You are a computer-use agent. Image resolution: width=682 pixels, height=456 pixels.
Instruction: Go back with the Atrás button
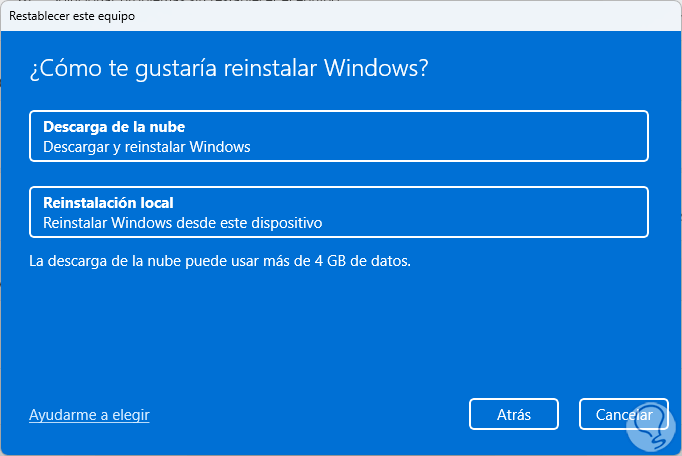(x=513, y=414)
